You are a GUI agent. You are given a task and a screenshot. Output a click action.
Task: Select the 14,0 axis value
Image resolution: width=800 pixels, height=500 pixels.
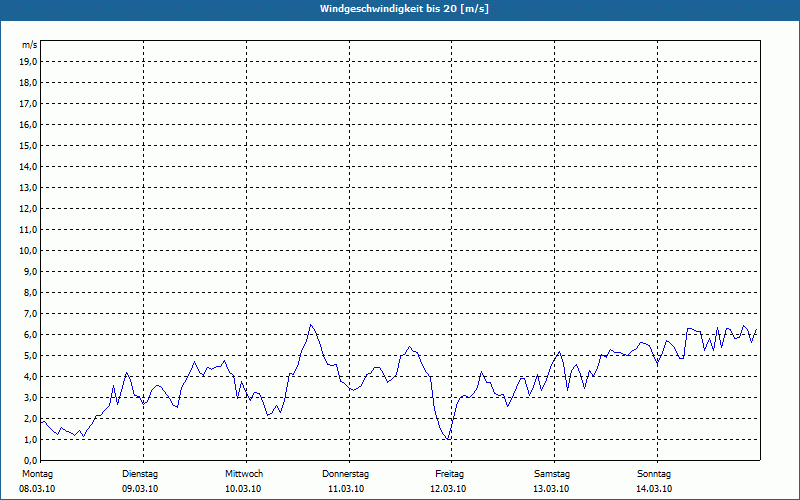point(28,166)
